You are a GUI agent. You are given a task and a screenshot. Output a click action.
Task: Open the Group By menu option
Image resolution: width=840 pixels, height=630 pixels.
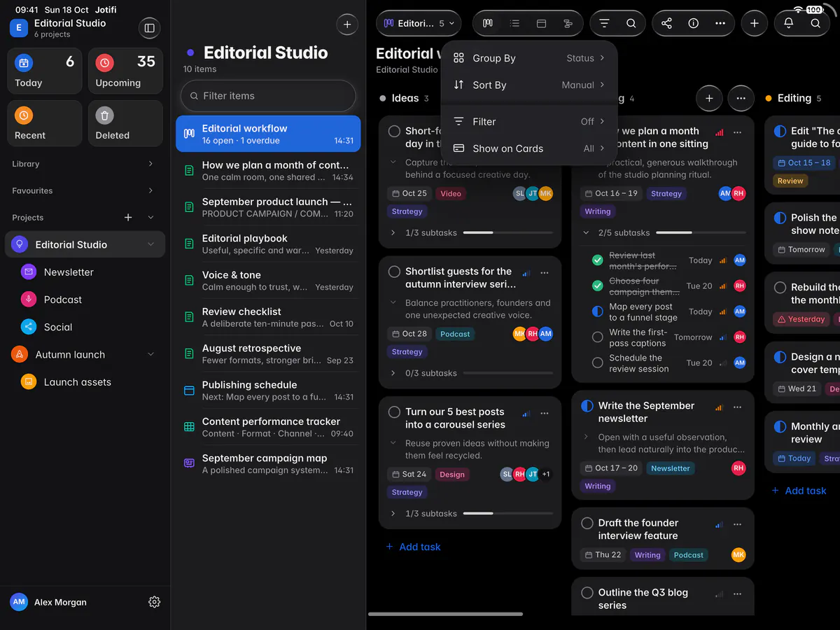pos(529,58)
